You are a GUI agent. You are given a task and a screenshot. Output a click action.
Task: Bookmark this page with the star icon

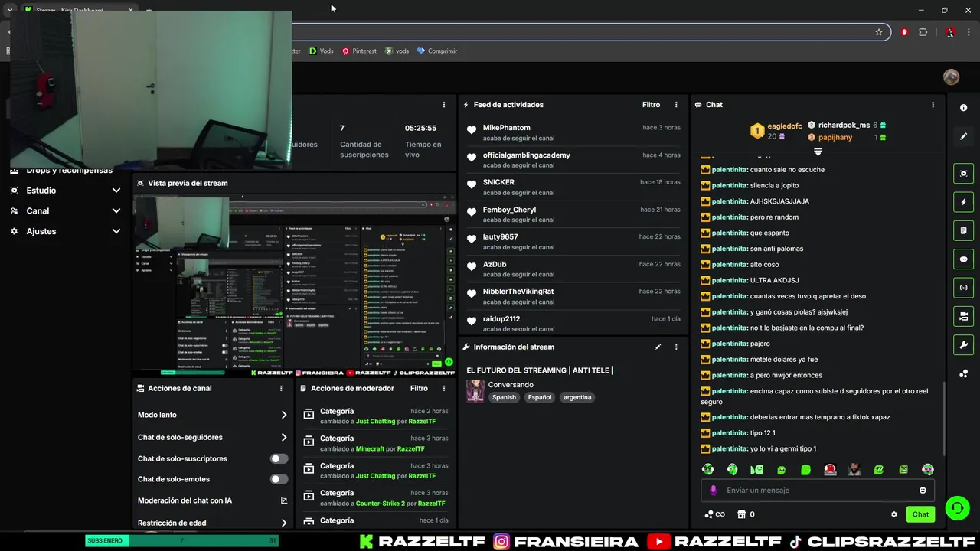pos(879,32)
